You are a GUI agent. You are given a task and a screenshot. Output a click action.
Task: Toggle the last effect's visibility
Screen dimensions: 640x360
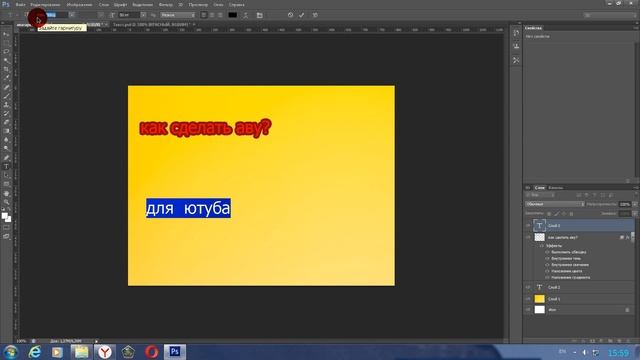(547, 278)
